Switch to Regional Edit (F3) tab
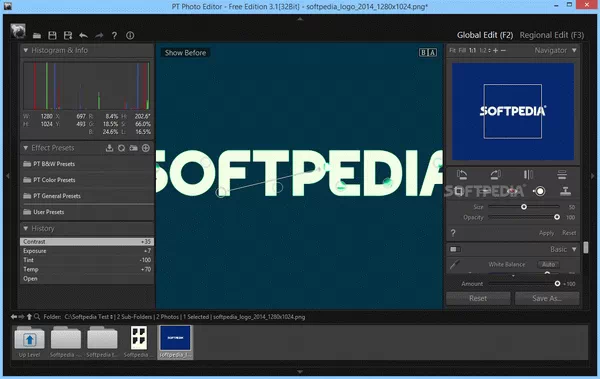 [x=552, y=35]
